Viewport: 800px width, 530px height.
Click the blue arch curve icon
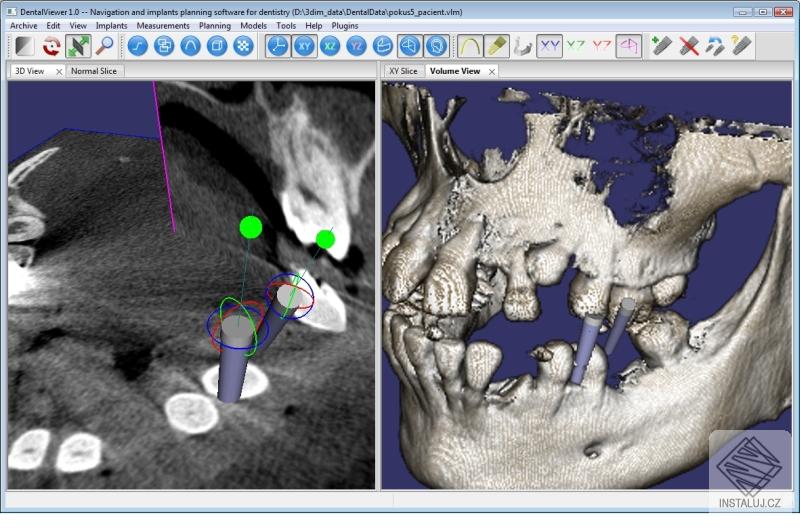(x=190, y=46)
